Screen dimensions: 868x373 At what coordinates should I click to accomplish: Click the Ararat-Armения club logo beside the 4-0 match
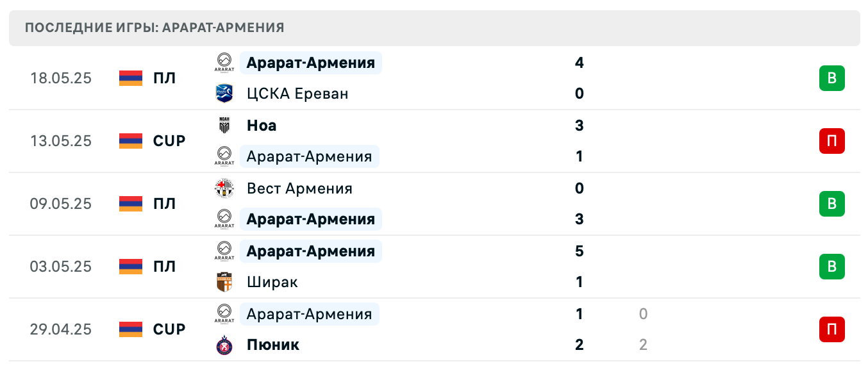[224, 62]
